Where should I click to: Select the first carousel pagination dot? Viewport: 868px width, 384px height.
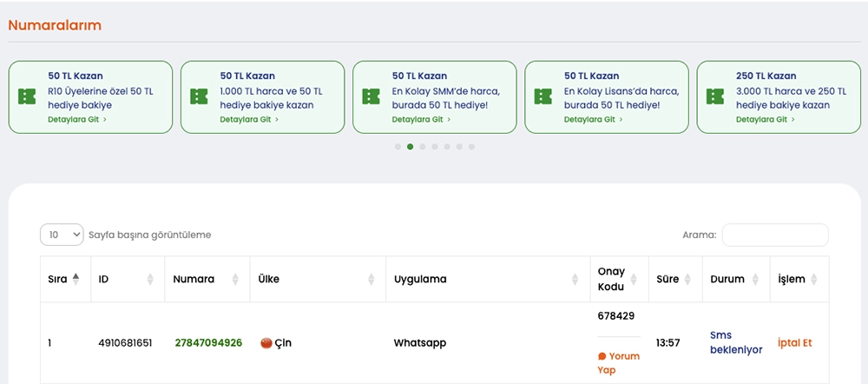(x=398, y=147)
